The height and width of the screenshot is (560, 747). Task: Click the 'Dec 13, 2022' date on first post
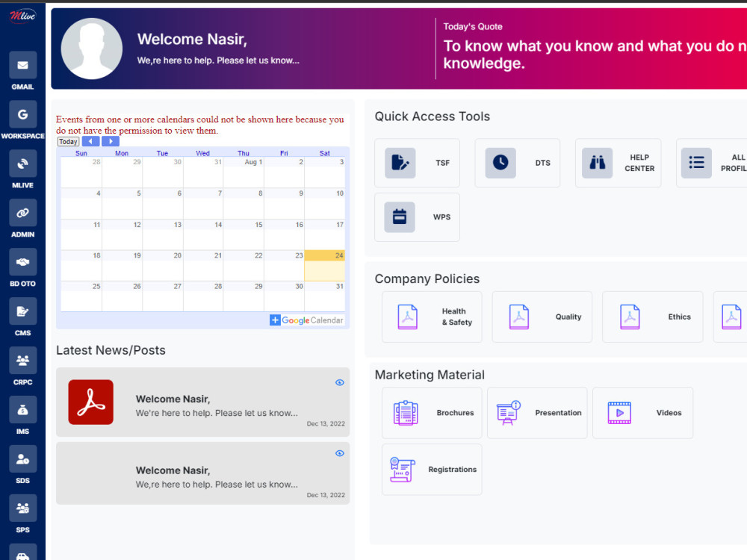tap(326, 424)
